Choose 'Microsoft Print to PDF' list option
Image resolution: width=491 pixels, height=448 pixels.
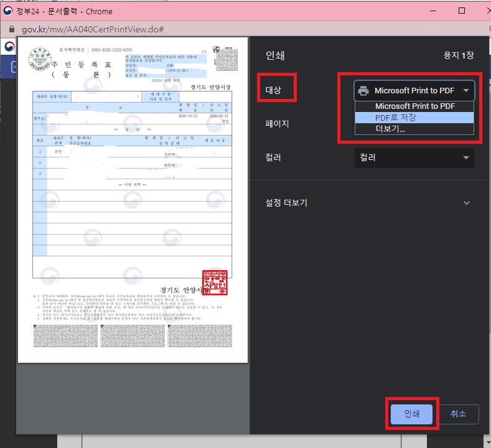click(x=414, y=106)
